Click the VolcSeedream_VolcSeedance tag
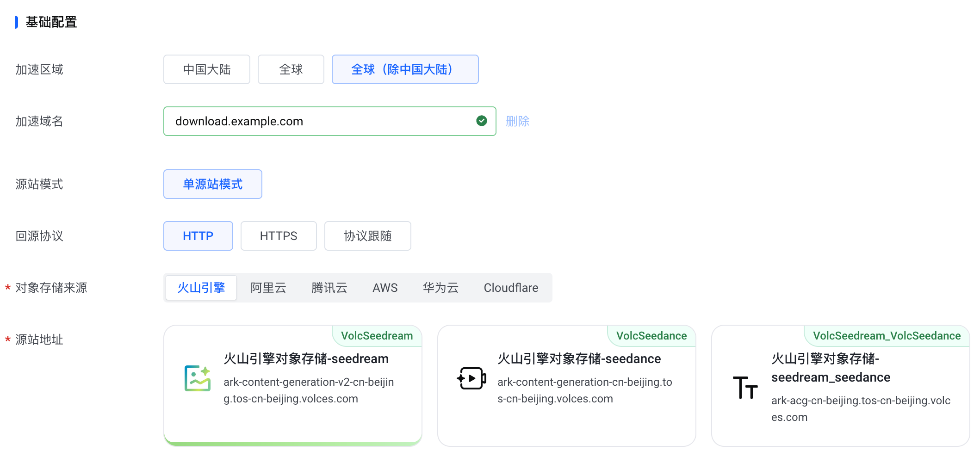Image resolution: width=980 pixels, height=457 pixels. coord(887,336)
